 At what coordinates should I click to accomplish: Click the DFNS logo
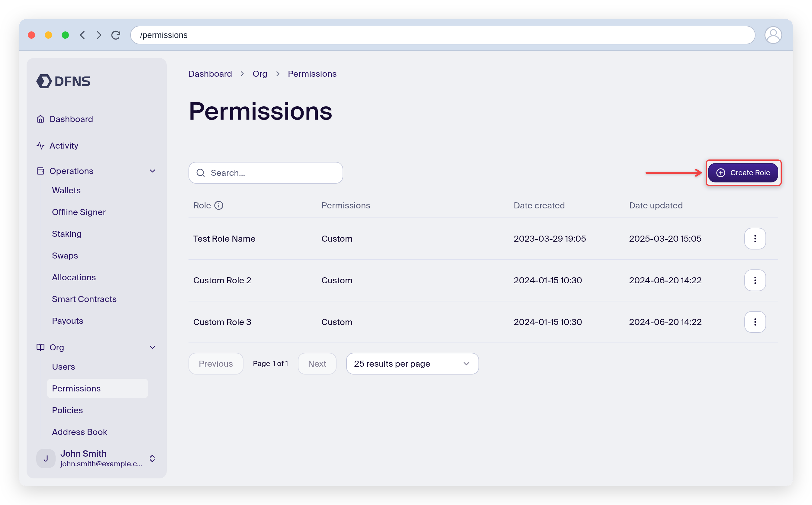click(x=63, y=81)
